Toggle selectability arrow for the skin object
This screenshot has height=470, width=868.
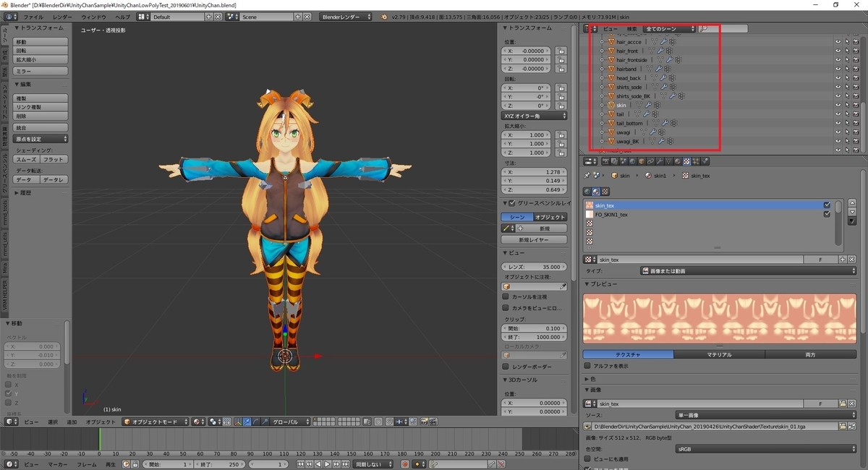[x=848, y=105]
